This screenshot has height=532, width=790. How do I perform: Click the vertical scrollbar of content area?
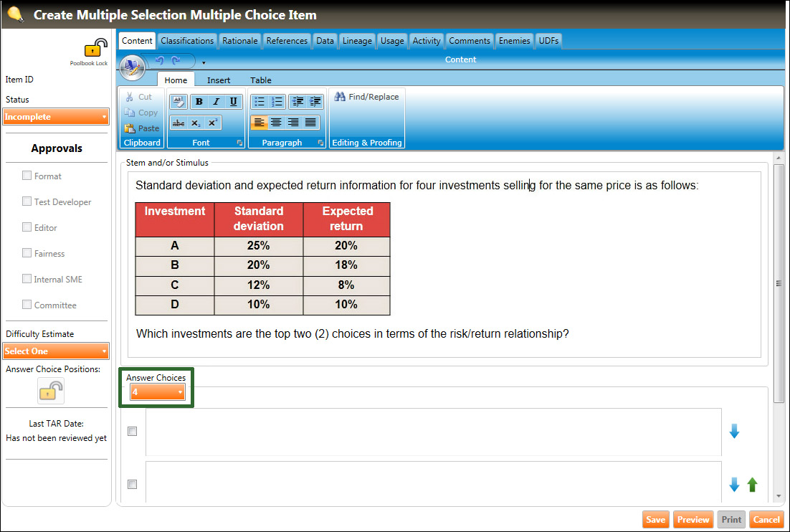tap(779, 283)
